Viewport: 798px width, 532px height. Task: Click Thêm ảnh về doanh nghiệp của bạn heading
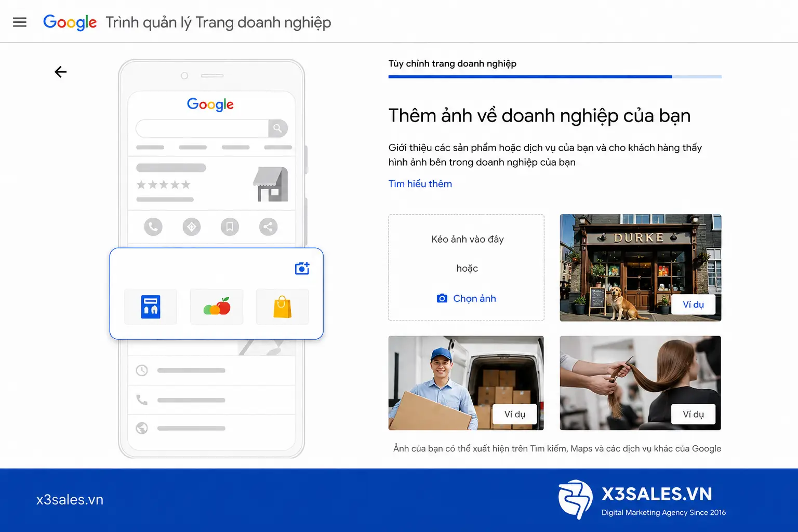point(539,116)
